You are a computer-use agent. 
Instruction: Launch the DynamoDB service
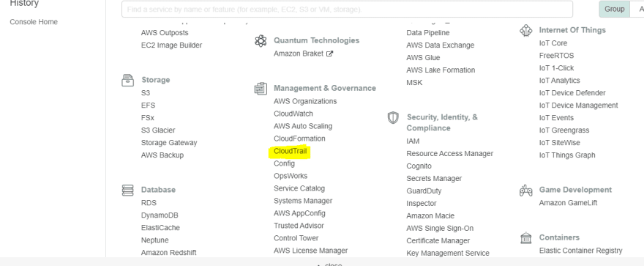pos(160,215)
